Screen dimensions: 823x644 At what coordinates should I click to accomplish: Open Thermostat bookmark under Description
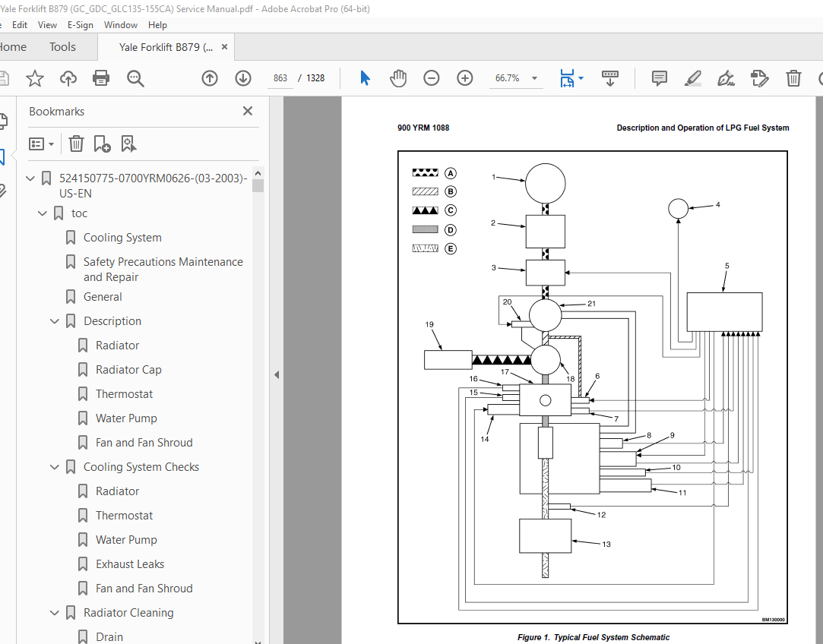tap(124, 394)
